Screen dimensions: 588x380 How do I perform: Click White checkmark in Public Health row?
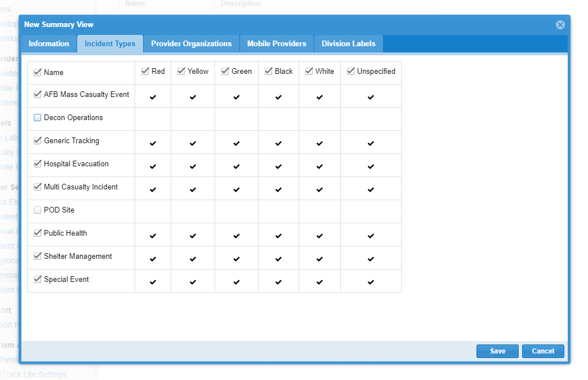coord(319,236)
